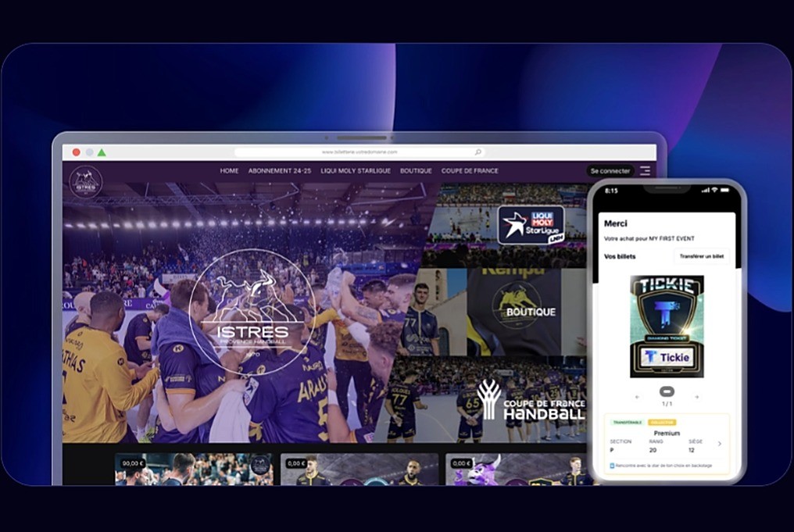Tap the Merci heading on phone

click(x=615, y=223)
